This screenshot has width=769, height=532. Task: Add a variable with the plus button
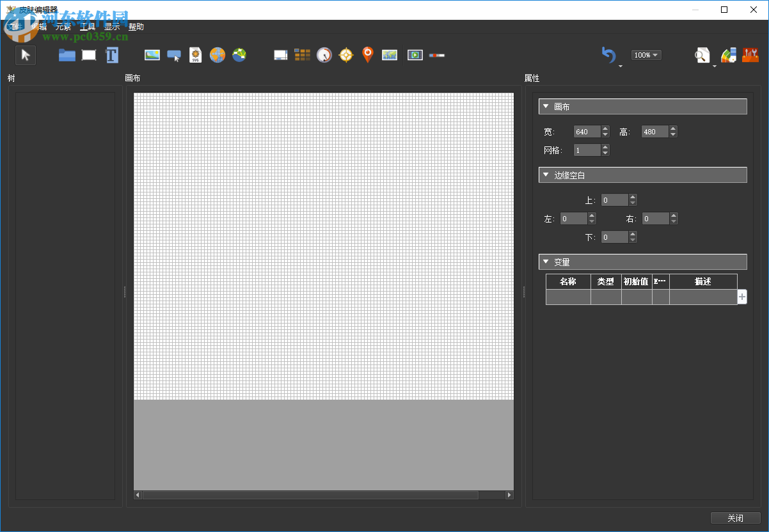click(x=742, y=297)
